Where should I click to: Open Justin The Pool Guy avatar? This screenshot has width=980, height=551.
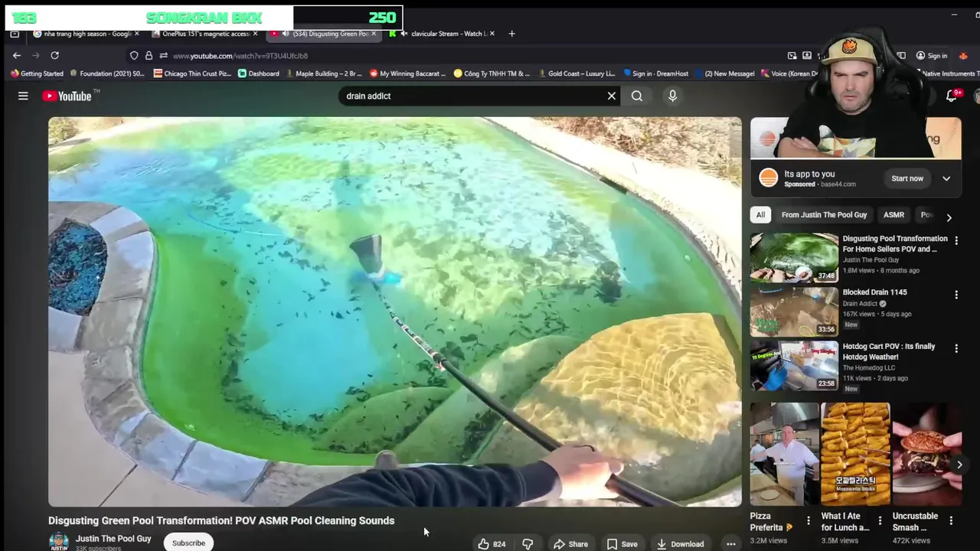59,543
